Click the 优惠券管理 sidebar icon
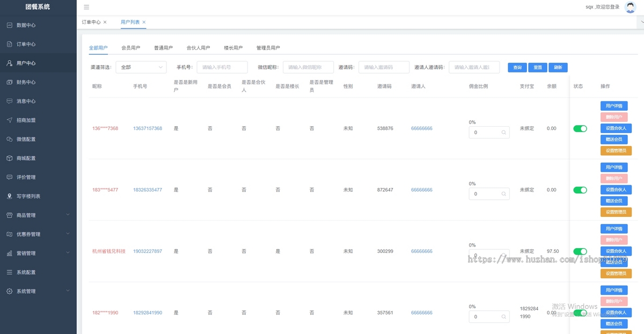Screen dimensions: 644x334 [9, 234]
